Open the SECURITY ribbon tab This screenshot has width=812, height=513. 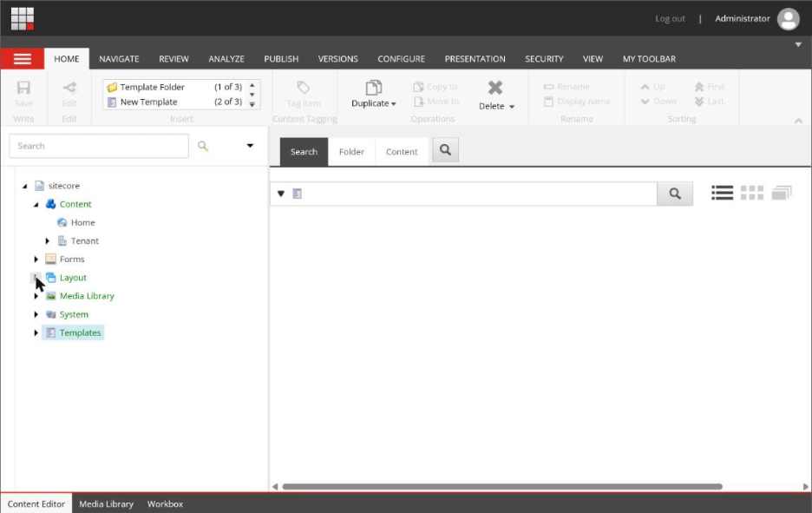[x=544, y=59]
